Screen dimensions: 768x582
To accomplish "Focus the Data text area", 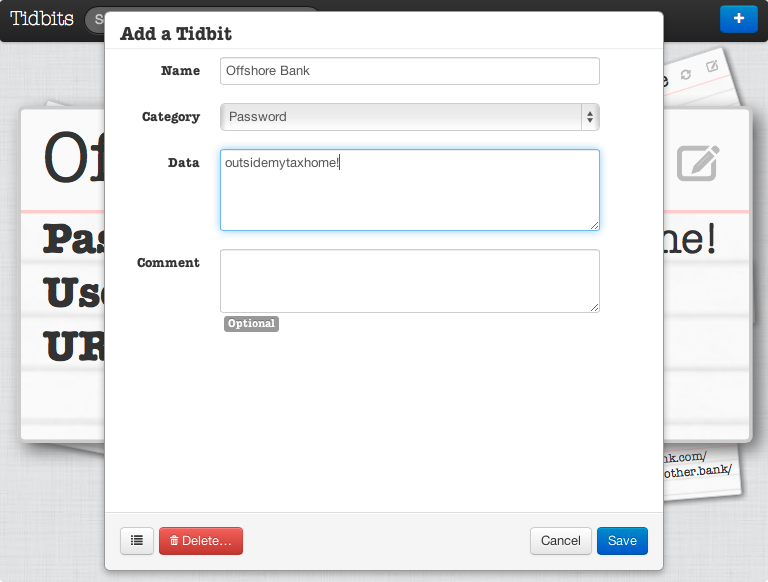I will (409, 190).
